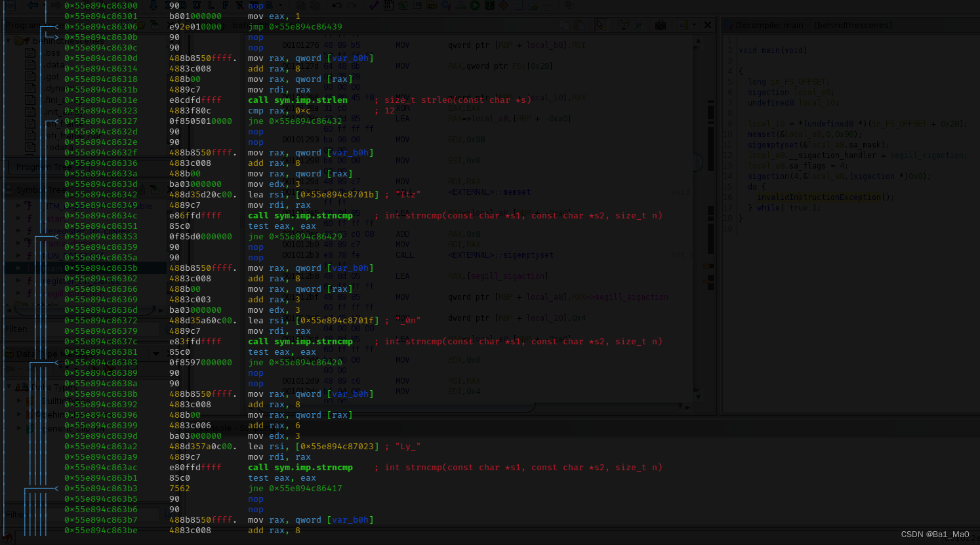The width and height of the screenshot is (980, 545).
Task: Click the "Itz" string comment
Action: coord(408,195)
